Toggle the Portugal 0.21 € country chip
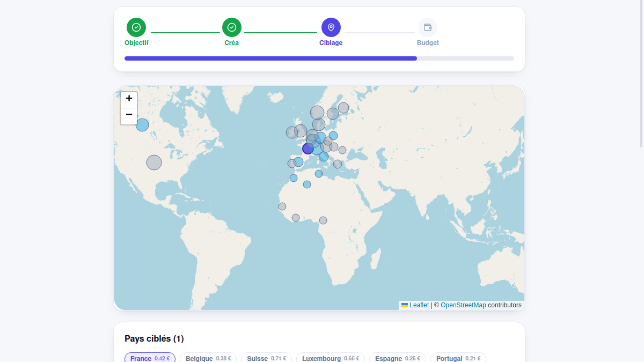The height and width of the screenshot is (362, 644). (458, 358)
